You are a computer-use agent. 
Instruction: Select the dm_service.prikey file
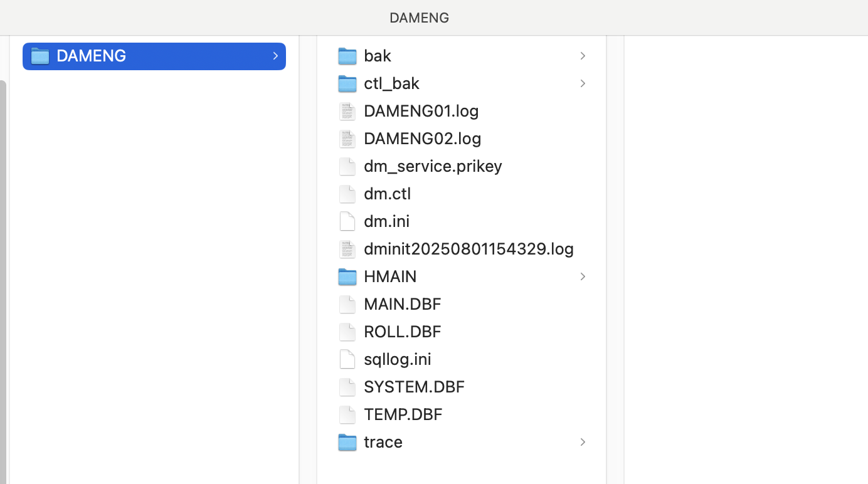[433, 166]
